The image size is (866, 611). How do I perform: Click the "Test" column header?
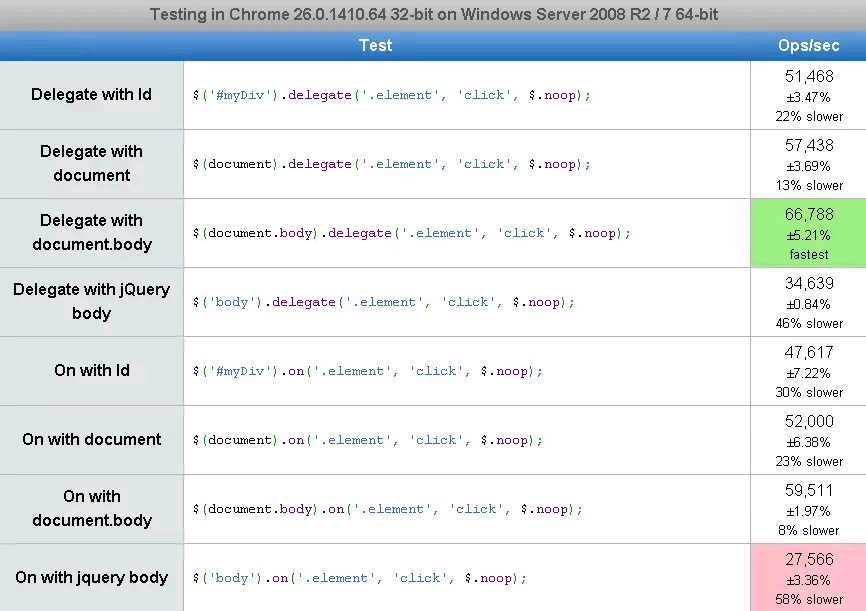pos(375,46)
